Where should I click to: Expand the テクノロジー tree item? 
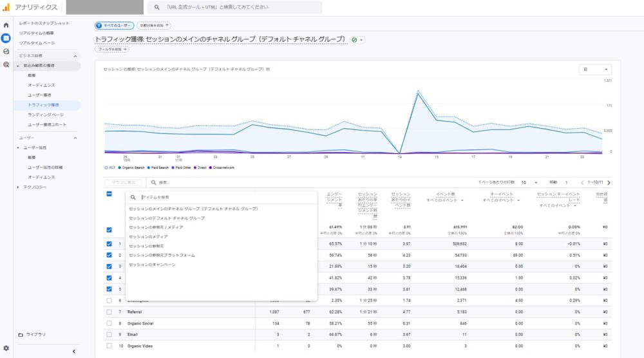point(17,187)
